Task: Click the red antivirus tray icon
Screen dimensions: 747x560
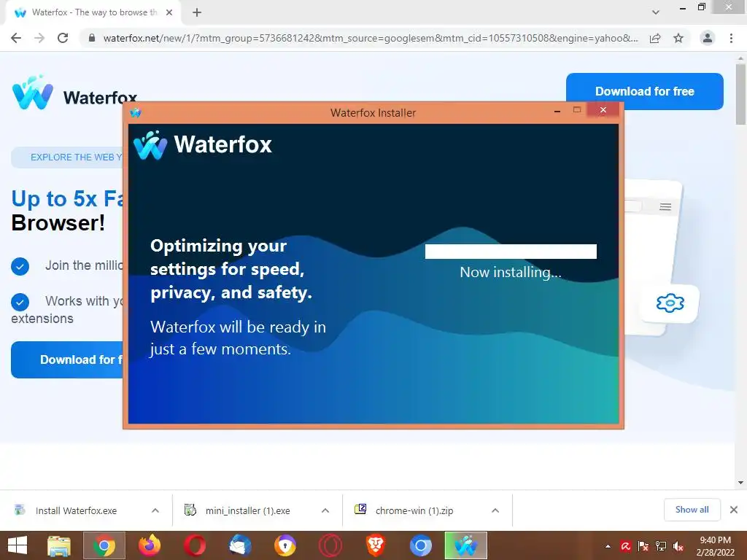Action: tap(625, 546)
